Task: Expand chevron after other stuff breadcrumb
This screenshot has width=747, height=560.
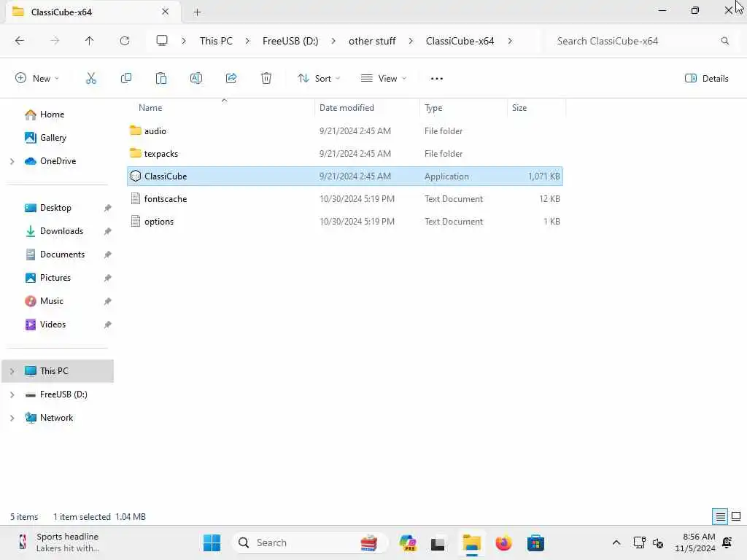Action: click(x=411, y=41)
